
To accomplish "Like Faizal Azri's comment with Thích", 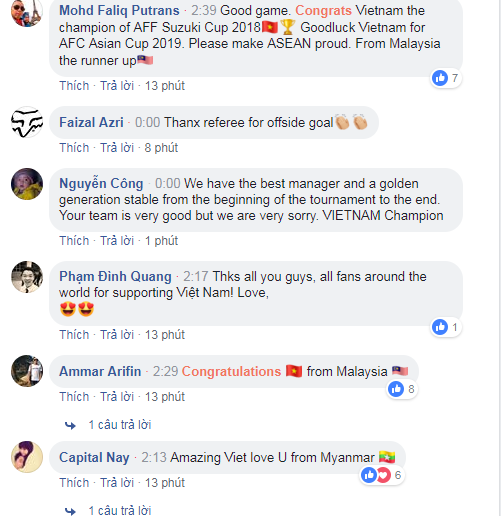I will click(x=74, y=148).
